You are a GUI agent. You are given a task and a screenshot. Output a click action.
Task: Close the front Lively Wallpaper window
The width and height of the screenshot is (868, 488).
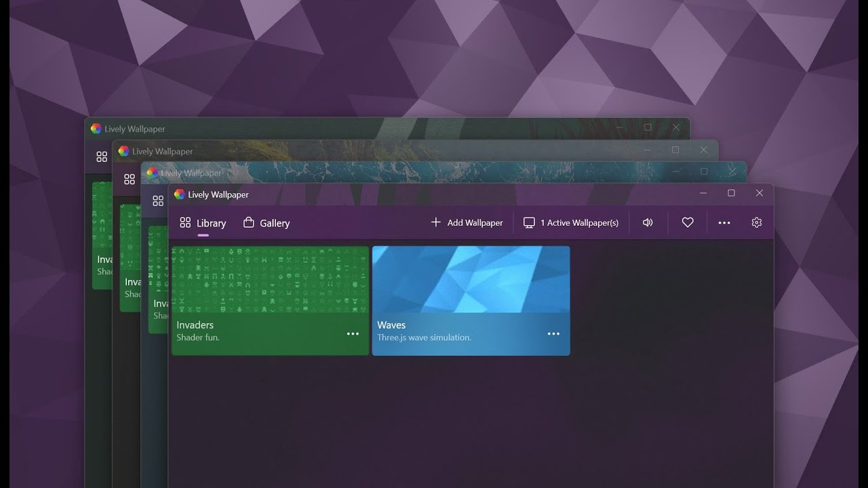point(759,193)
